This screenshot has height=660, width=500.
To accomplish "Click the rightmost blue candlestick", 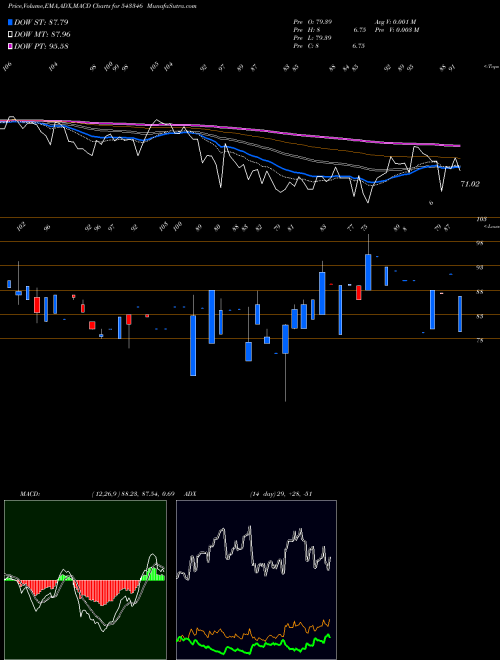I will coord(460,314).
